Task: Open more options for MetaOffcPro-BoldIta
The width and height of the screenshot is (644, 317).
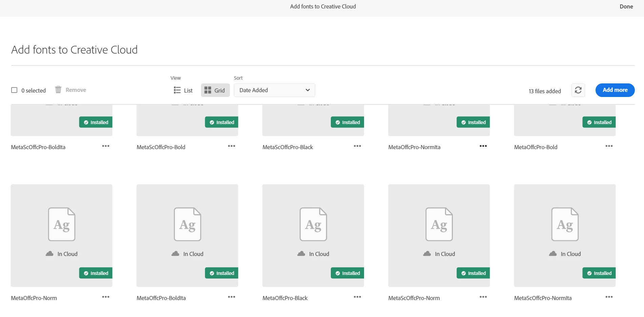Action: (x=232, y=297)
